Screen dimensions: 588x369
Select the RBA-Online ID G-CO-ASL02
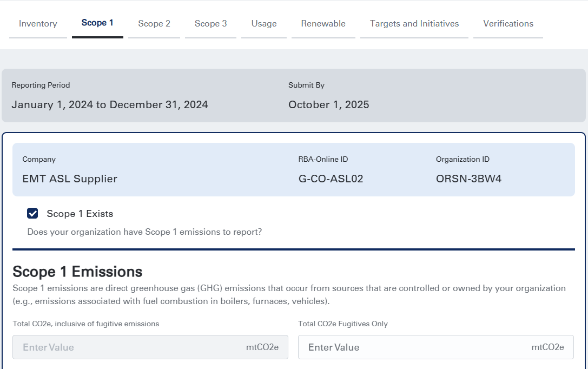coord(331,179)
